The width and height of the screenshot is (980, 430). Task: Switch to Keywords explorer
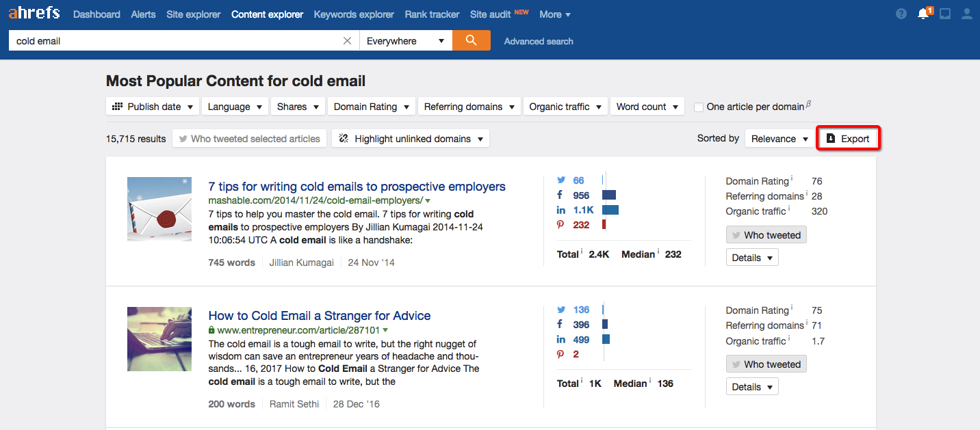click(x=353, y=14)
